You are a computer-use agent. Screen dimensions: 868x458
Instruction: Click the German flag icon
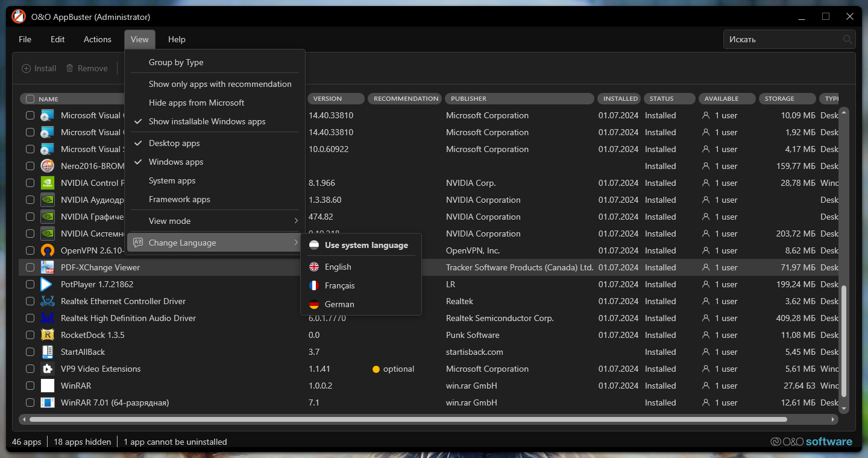coord(314,305)
